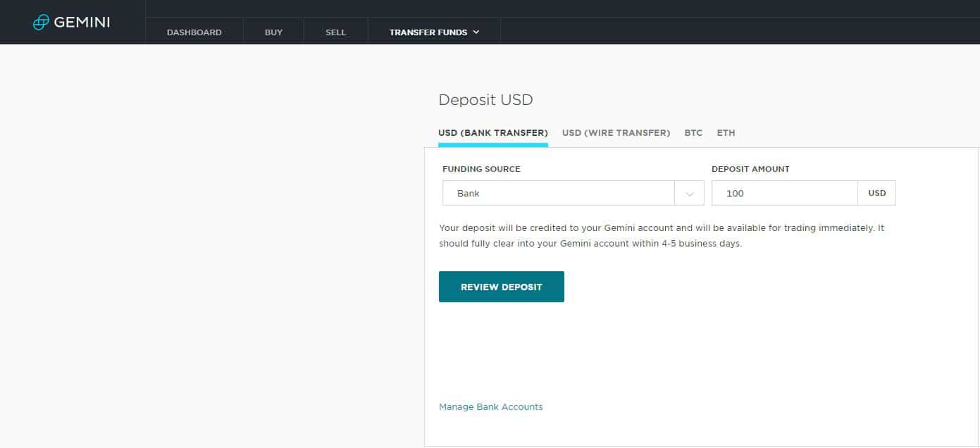
Task: Click the Deposit Amount field label
Action: click(750, 169)
